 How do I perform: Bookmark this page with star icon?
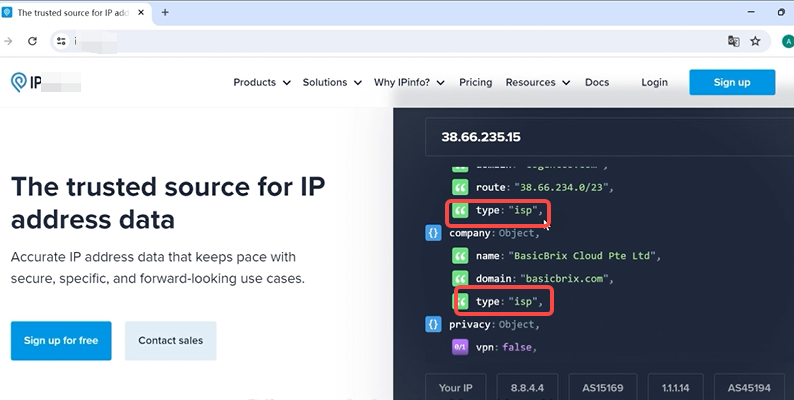[755, 41]
